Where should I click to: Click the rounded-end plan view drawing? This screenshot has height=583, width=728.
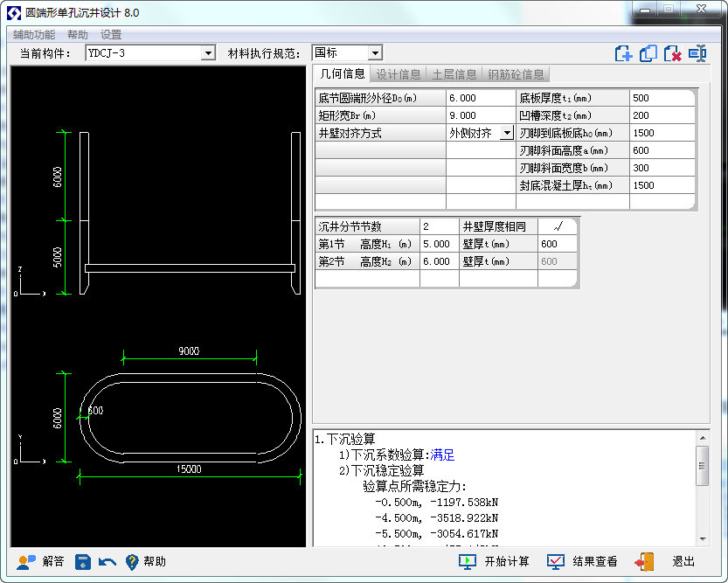(x=190, y=418)
